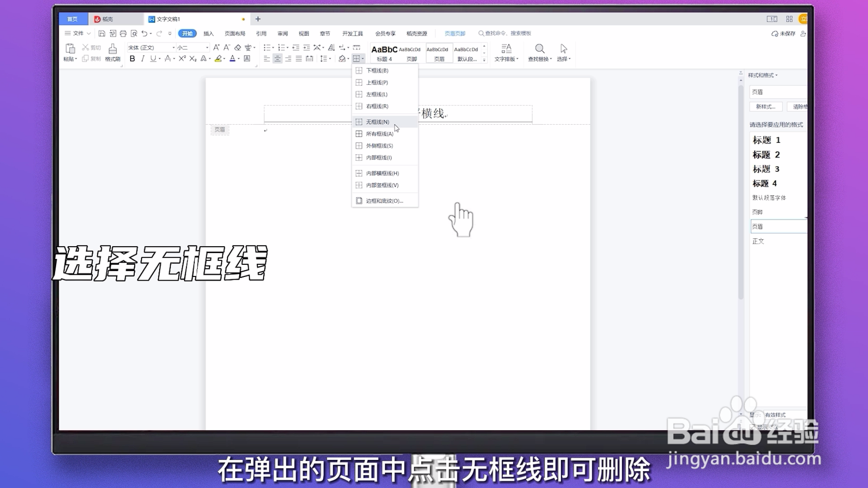Viewport: 868px width, 488px height.
Task: Open the font size dropdown 小二
Action: pos(207,47)
